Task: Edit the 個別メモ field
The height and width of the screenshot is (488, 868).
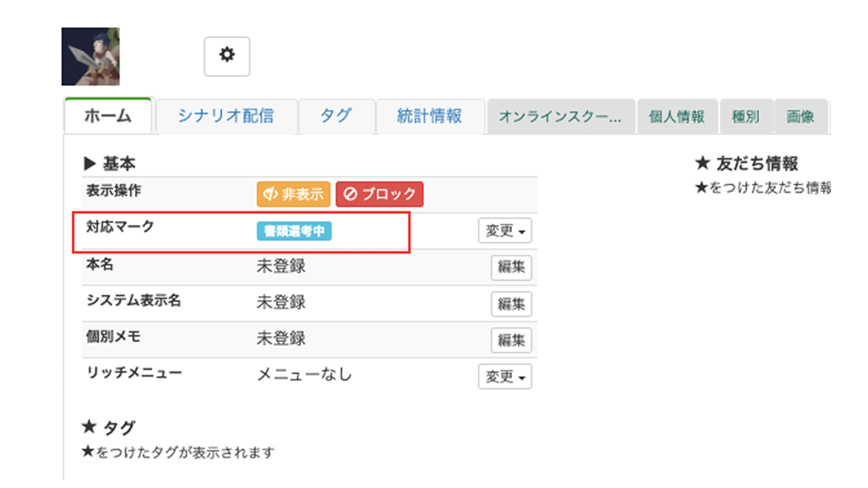Action: point(511,340)
